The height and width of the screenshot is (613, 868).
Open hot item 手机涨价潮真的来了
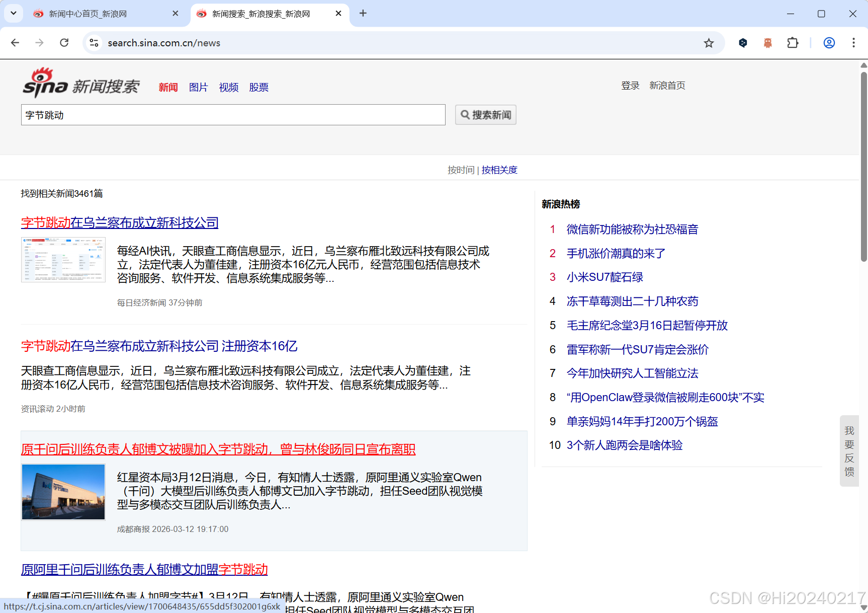[616, 253]
